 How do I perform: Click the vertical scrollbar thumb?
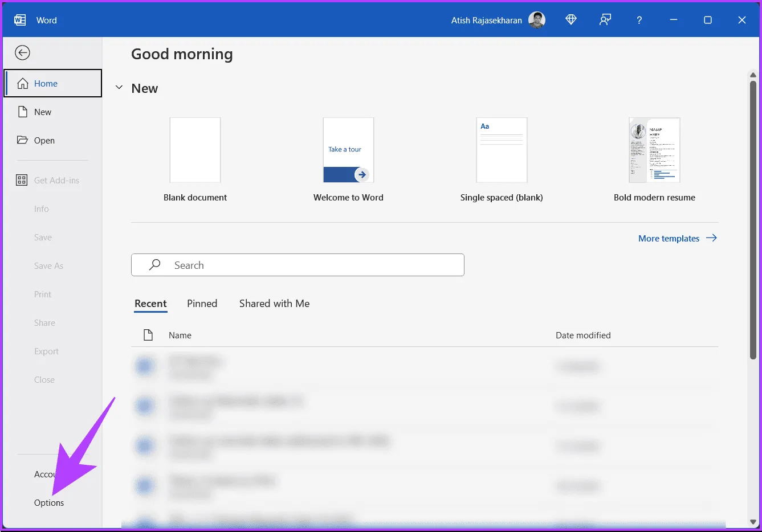[x=753, y=219]
